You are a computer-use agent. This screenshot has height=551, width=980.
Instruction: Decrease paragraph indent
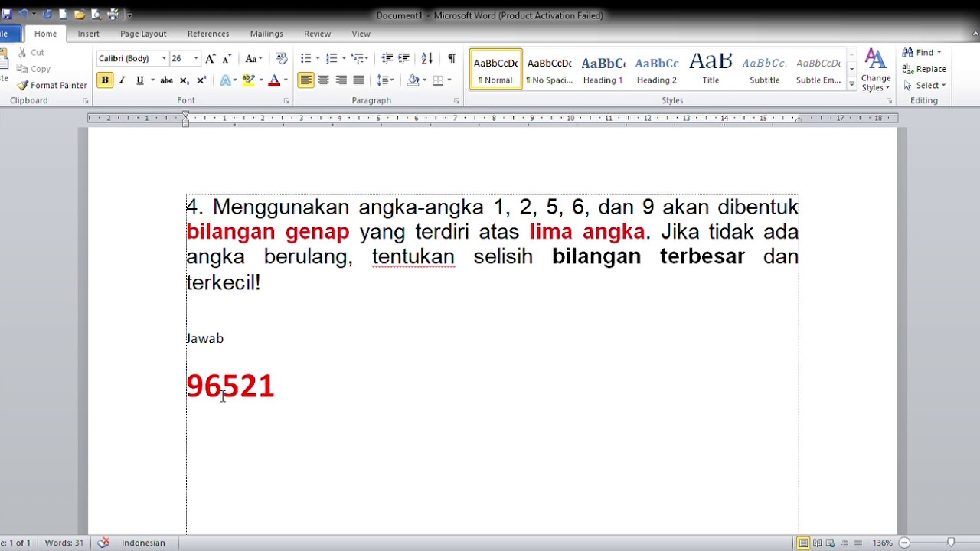click(387, 59)
